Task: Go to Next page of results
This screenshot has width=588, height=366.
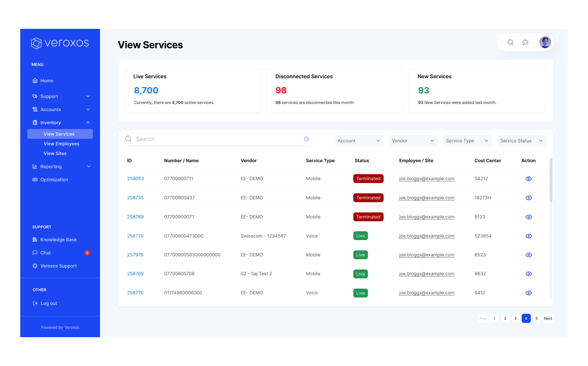Action: pos(548,318)
